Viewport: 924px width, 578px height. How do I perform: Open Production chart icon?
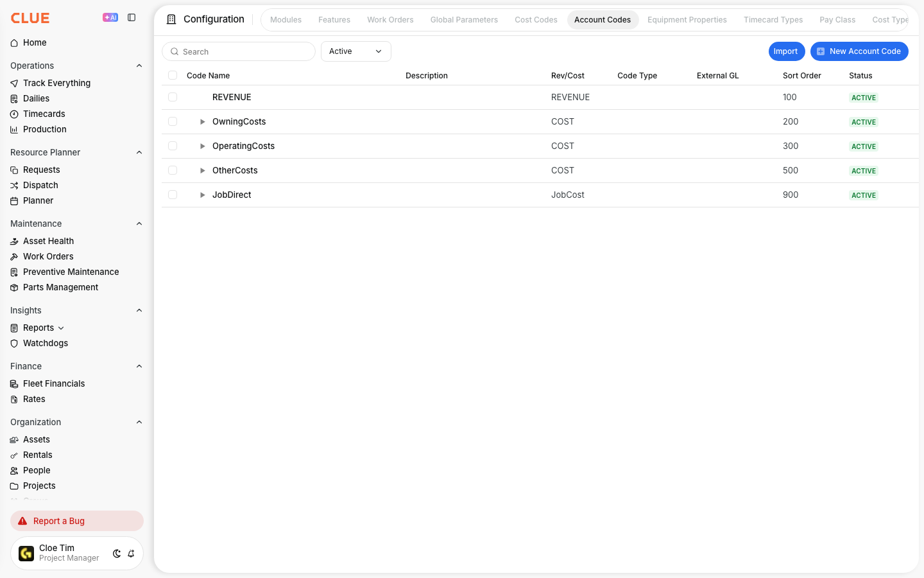(14, 130)
